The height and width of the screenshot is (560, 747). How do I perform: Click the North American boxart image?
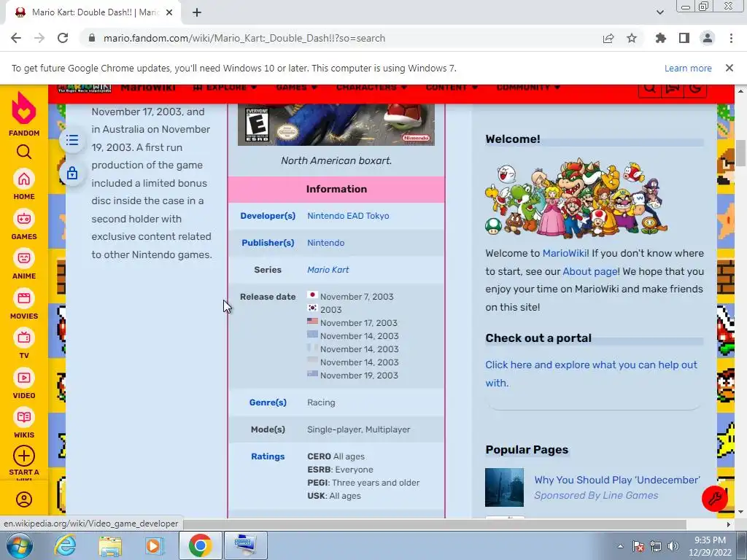336,124
